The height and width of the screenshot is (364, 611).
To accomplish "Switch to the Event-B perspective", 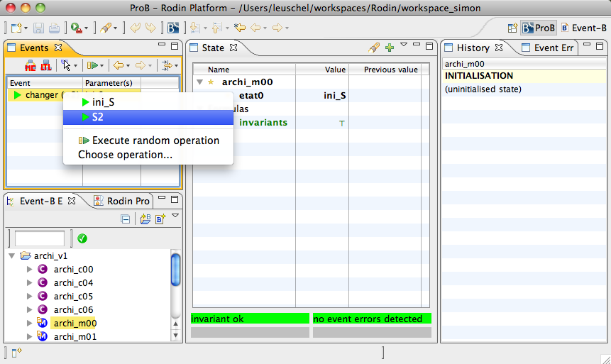I will (584, 28).
